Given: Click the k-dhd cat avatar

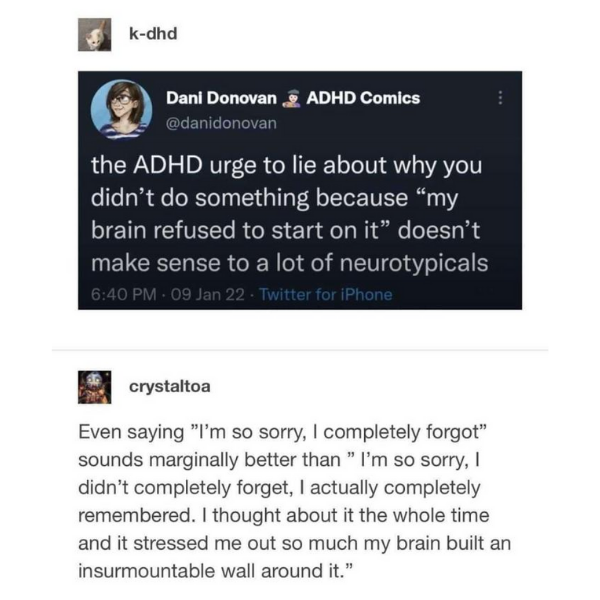Looking at the screenshot, I should (x=94, y=35).
